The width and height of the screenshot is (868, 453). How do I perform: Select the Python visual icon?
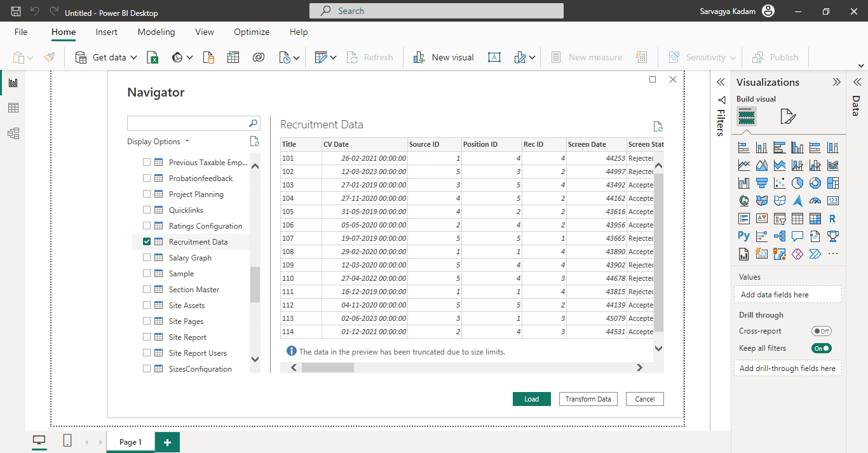coord(743,236)
